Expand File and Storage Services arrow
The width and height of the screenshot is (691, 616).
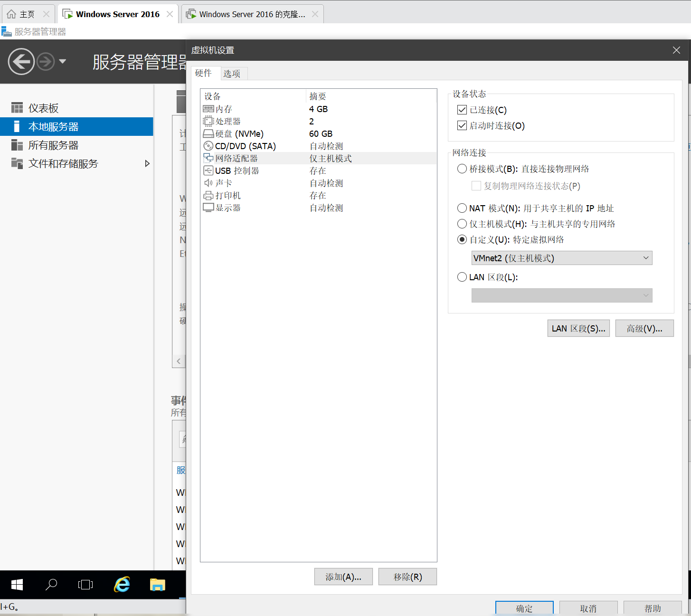(147, 163)
